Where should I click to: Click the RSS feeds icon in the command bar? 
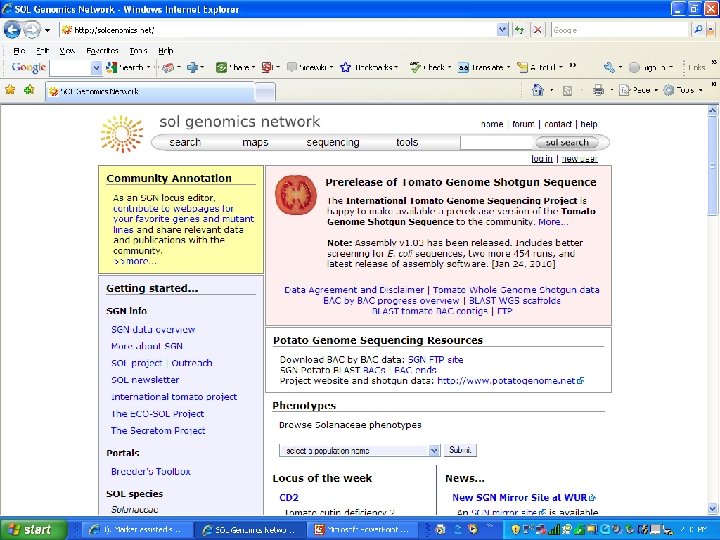coord(568,90)
